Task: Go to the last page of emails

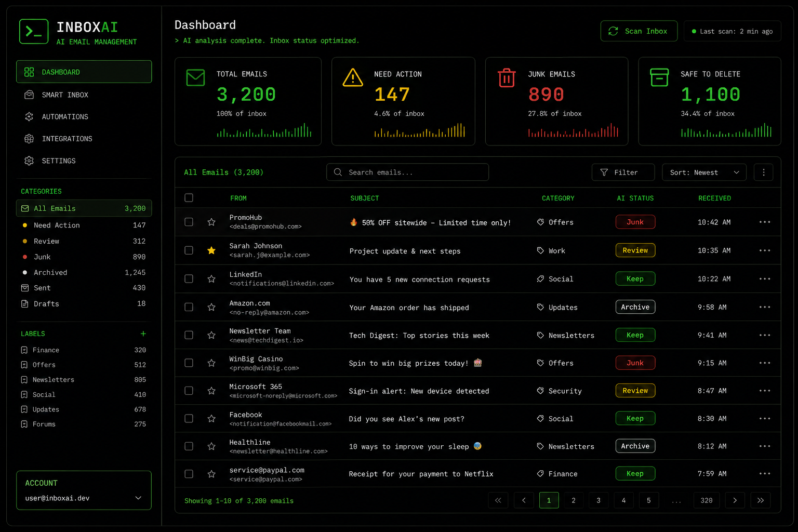Action: point(761,500)
